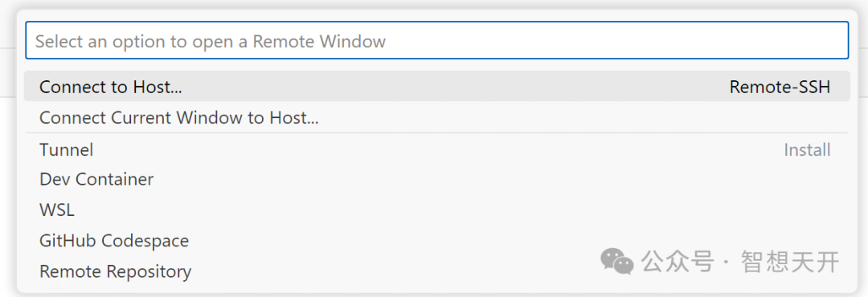The width and height of the screenshot is (868, 297).
Task: Open the Tunnel remote option
Action: 436,149
